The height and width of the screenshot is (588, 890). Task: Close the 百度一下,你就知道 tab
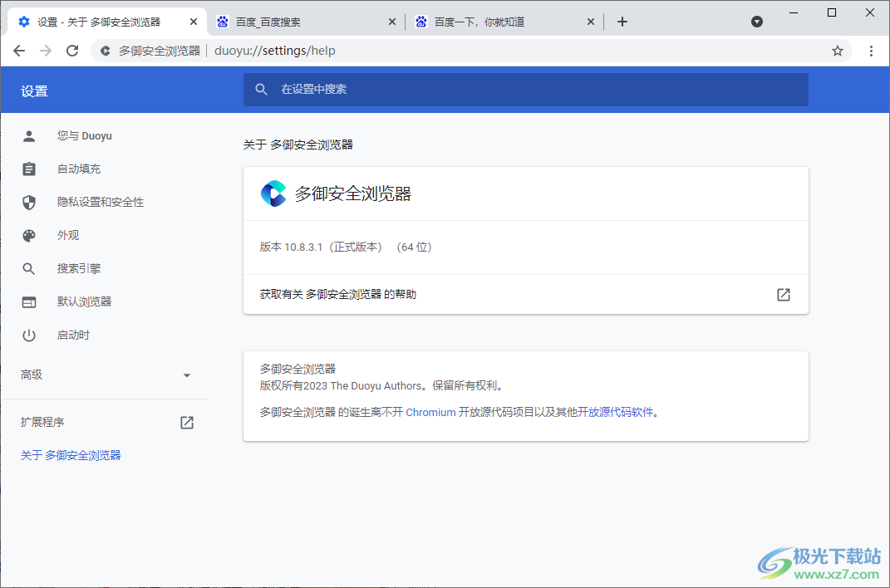pos(590,22)
